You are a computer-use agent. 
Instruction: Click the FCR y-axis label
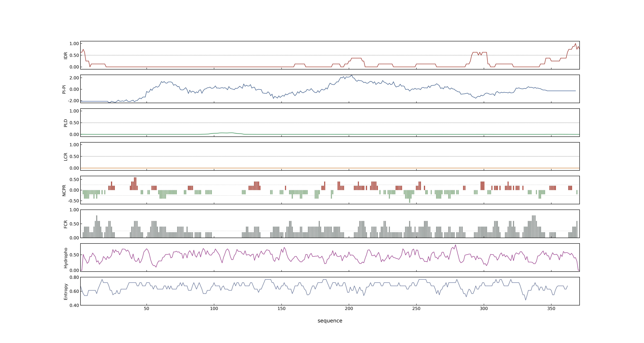pos(66,224)
